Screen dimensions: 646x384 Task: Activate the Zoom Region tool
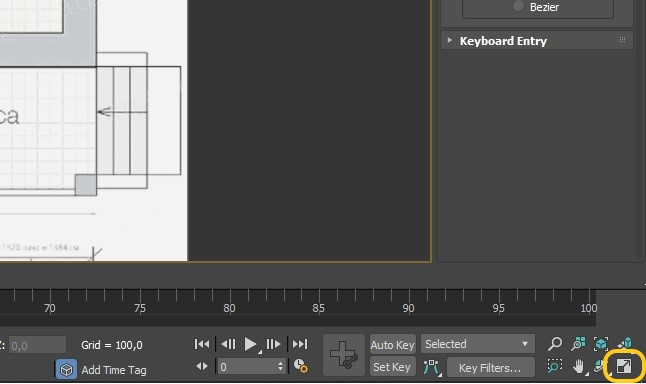[555, 366]
